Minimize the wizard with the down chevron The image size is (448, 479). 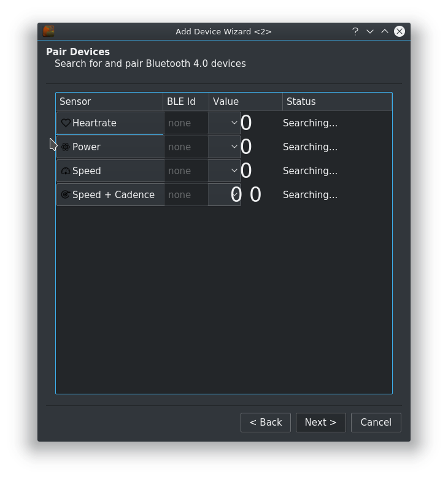coord(370,31)
